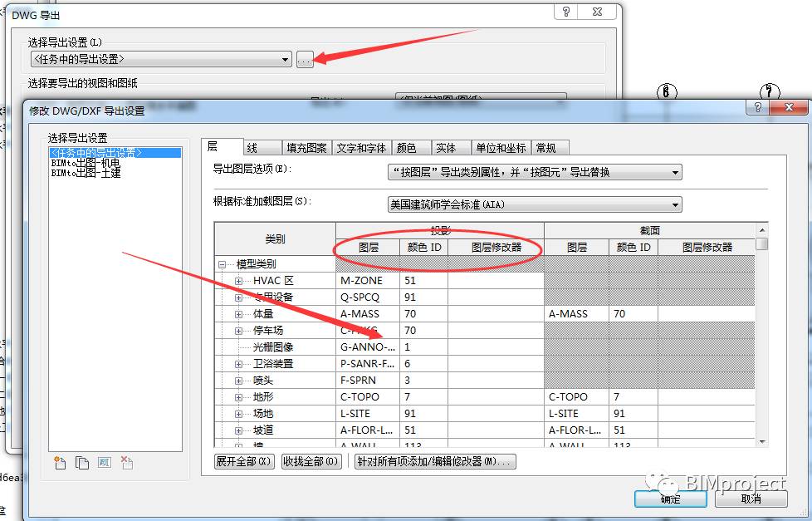Switch to the 填充图案 tab

tap(306, 148)
